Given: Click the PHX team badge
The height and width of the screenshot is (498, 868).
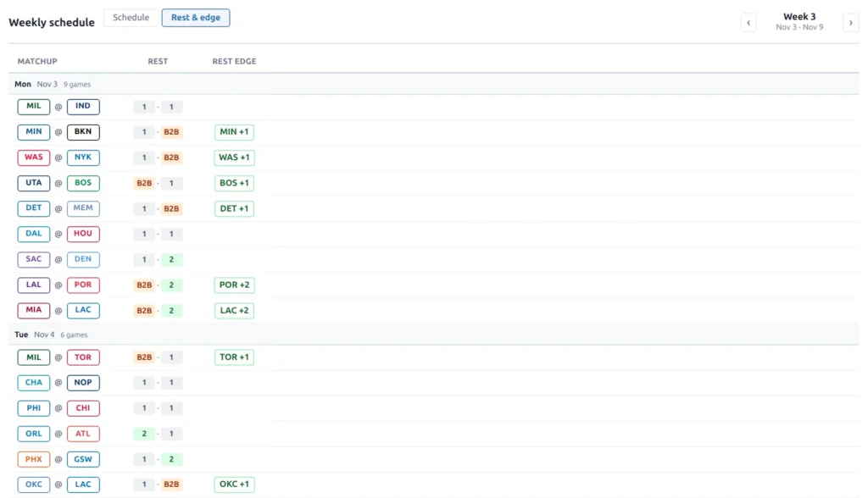Looking at the screenshot, I should (x=34, y=459).
